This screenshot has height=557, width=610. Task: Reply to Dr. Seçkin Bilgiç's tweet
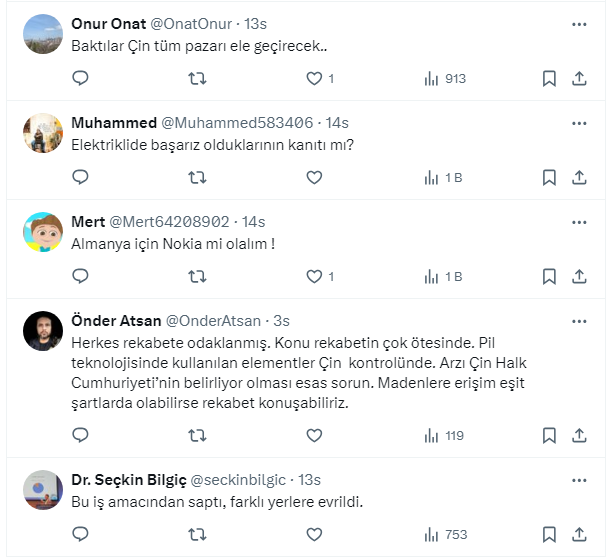(81, 534)
